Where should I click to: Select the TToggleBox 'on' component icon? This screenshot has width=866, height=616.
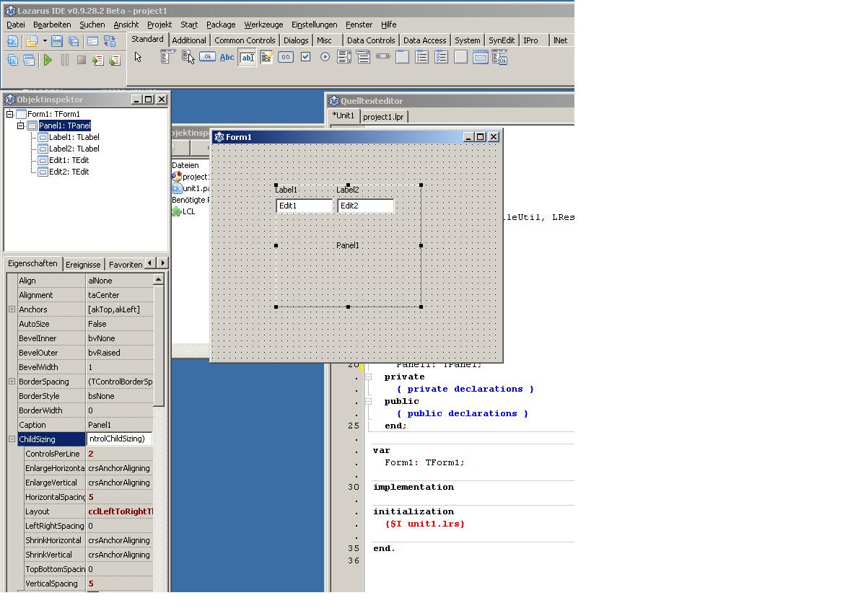(x=286, y=57)
